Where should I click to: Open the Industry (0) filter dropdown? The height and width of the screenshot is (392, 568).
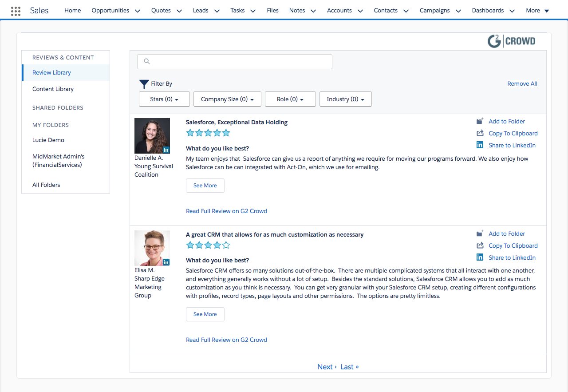346,99
